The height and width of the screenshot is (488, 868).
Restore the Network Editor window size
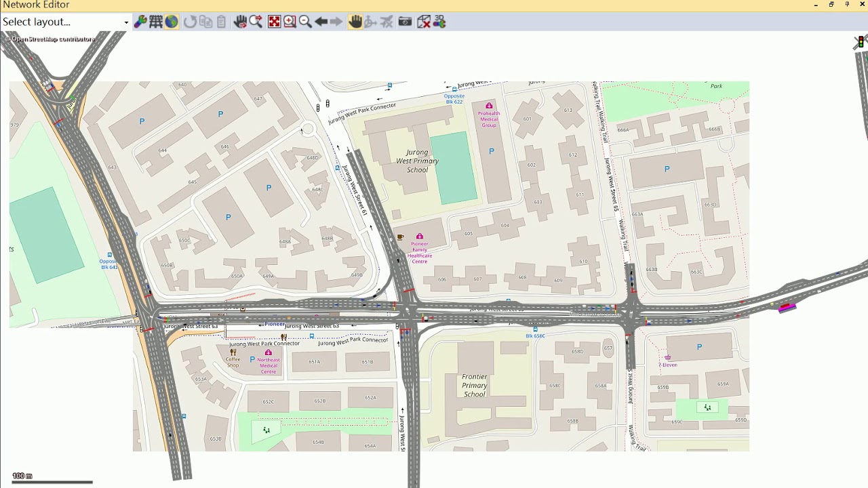831,5
